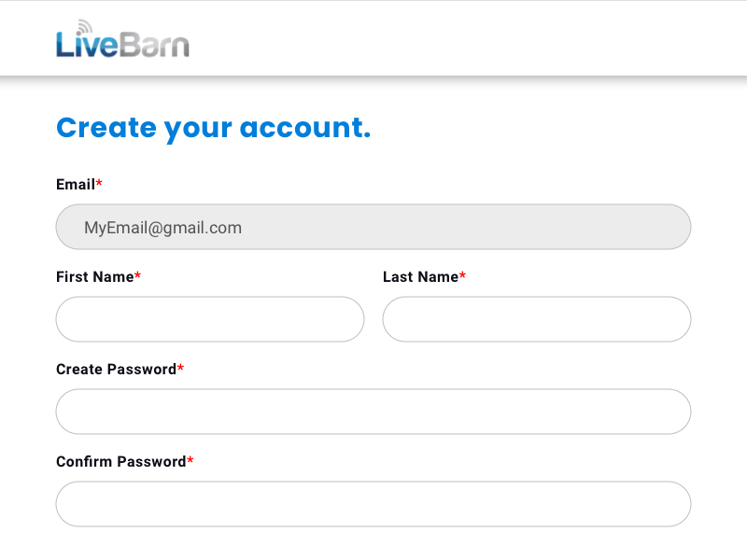Screen dimensions: 747x560
Task: Click the "Email" field label
Action: click(x=76, y=185)
